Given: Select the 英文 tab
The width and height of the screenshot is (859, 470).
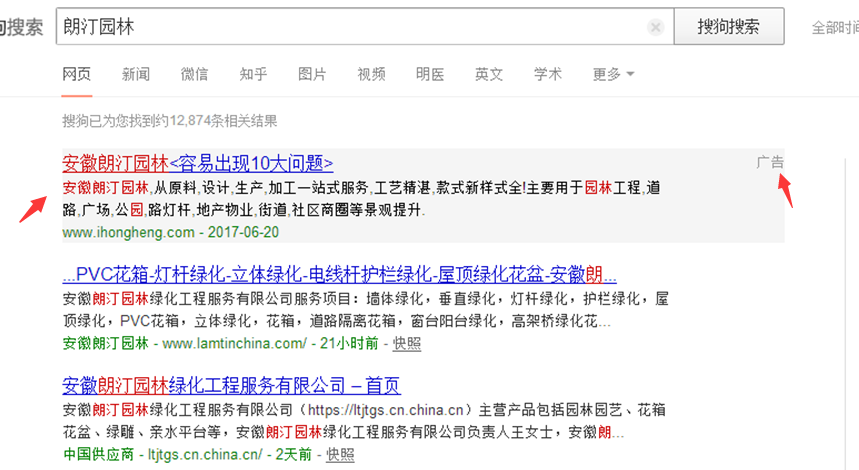Looking at the screenshot, I should (489, 74).
